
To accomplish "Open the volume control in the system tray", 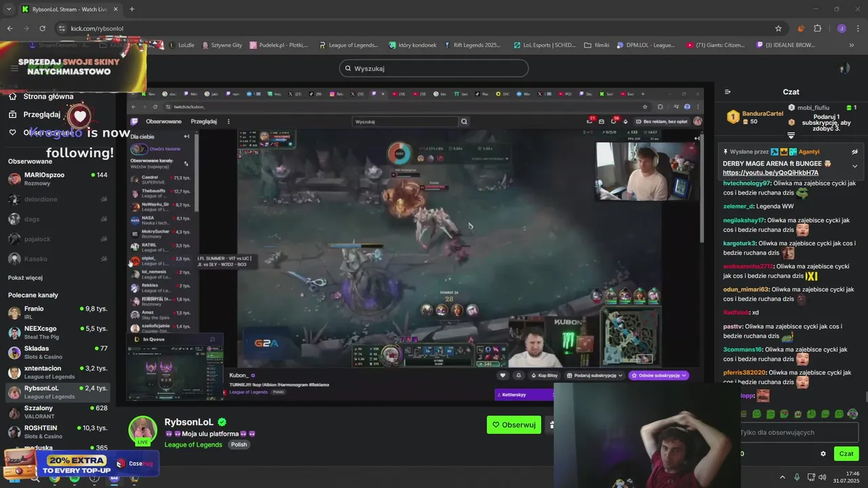I will (822, 477).
